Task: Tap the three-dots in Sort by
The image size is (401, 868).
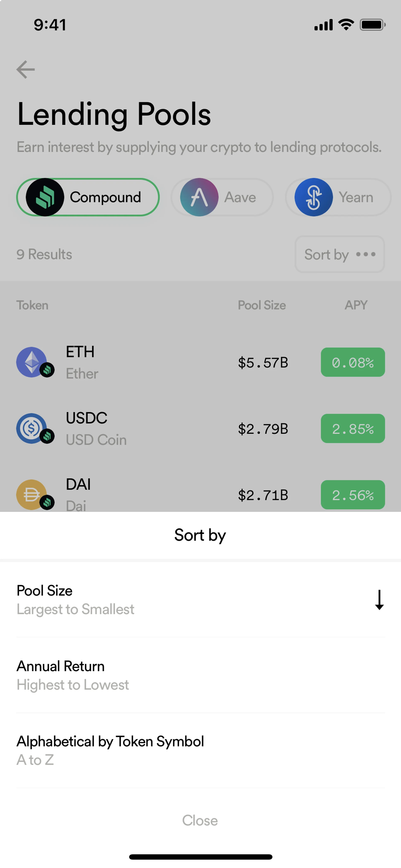Action: pyautogui.click(x=366, y=254)
